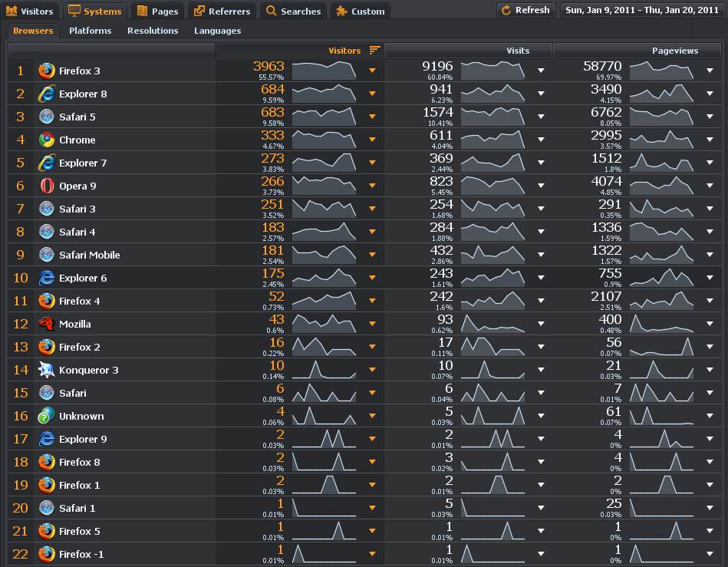This screenshot has width=728, height=567.
Task: Click sort icon beside Visitors header
Action: (374, 51)
